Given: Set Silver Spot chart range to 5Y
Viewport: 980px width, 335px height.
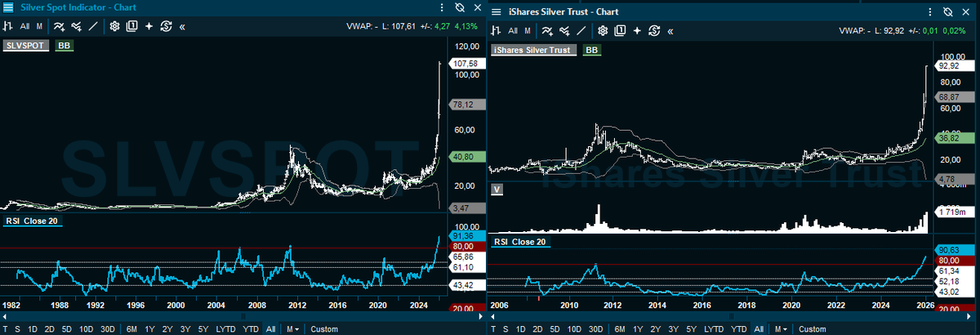Looking at the screenshot, I should (x=203, y=328).
